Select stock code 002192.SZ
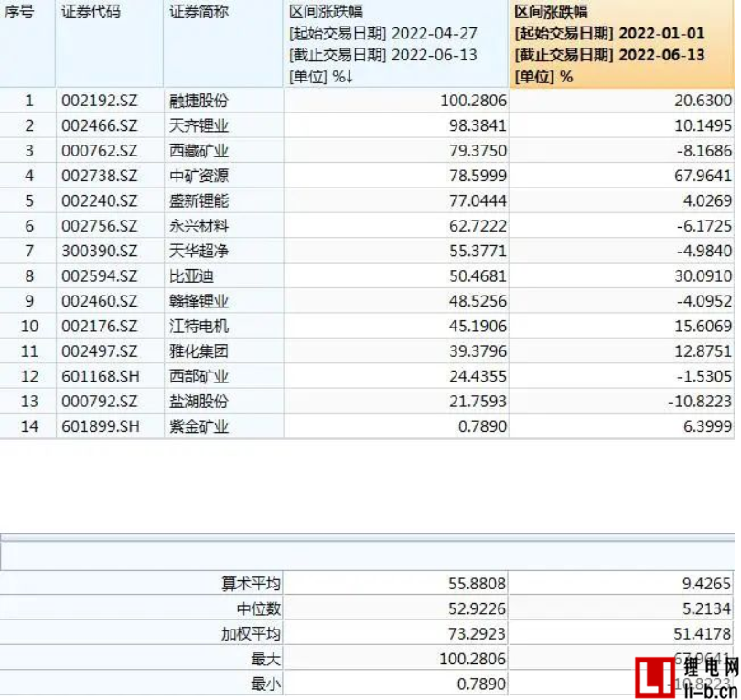741x700 pixels. (x=99, y=101)
